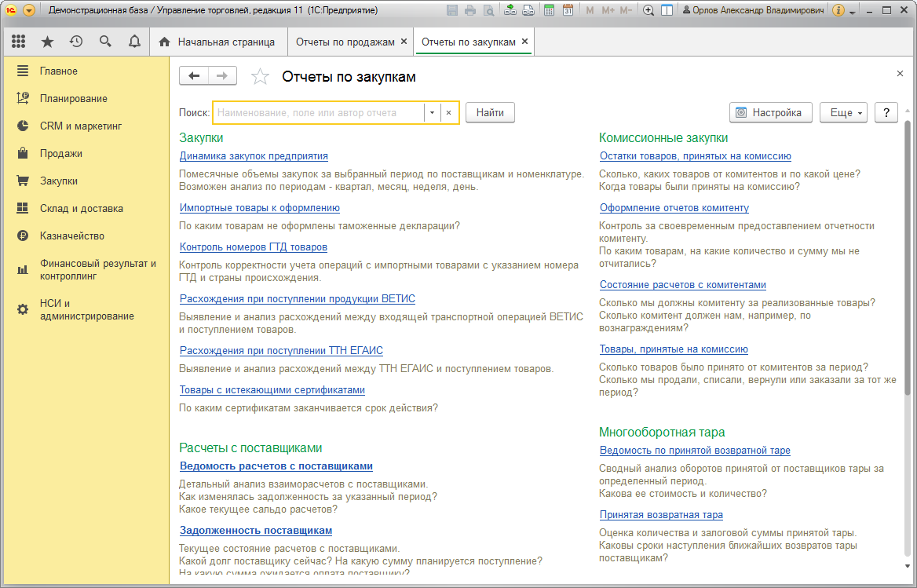Open the Казначейство section
917x588 pixels.
[x=86, y=236]
